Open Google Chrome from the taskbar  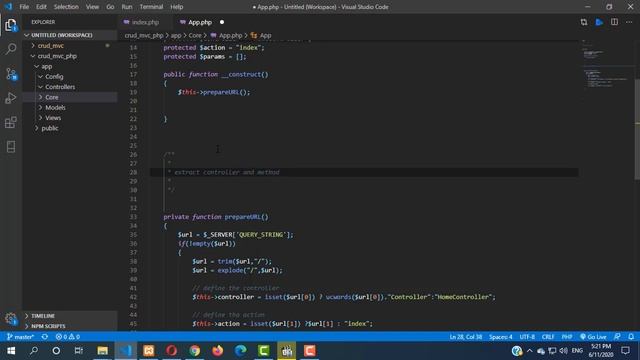195,351
